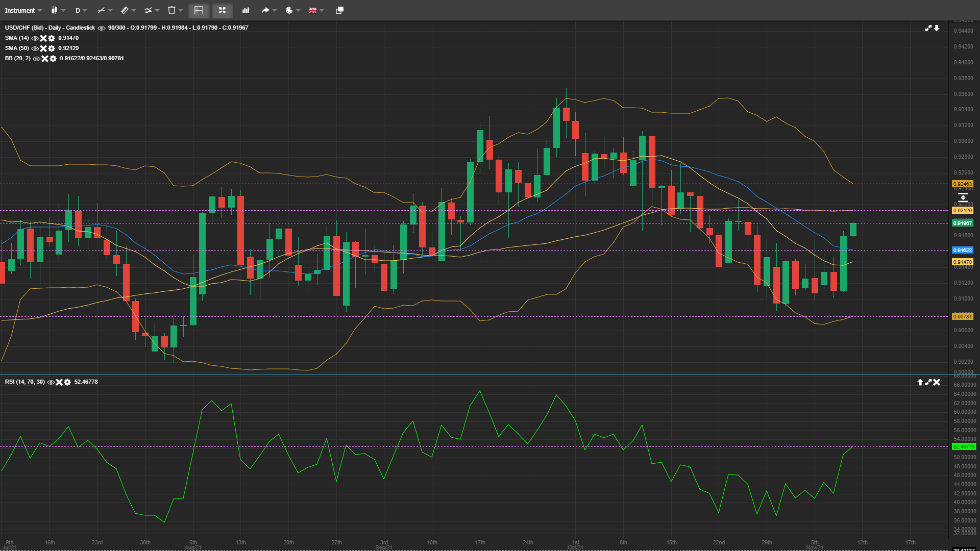This screenshot has width=980, height=551.
Task: Toggle visibility of SMA (14) indicator
Action: (x=35, y=38)
